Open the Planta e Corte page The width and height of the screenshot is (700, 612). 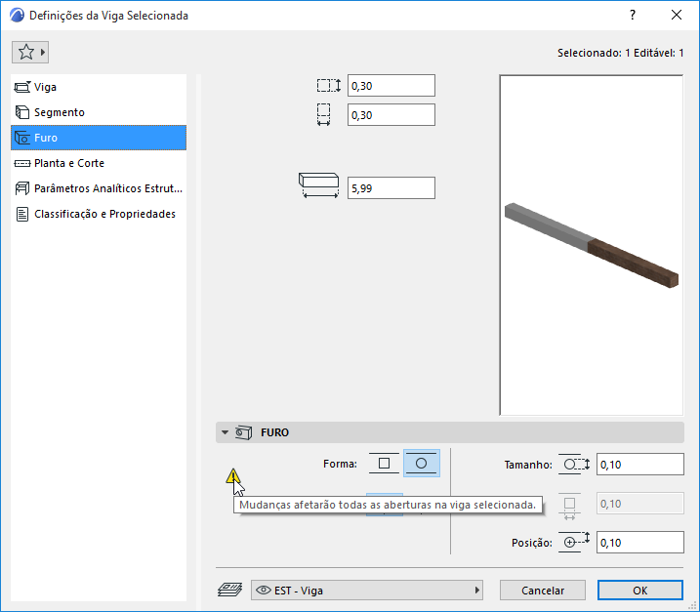tap(99, 163)
